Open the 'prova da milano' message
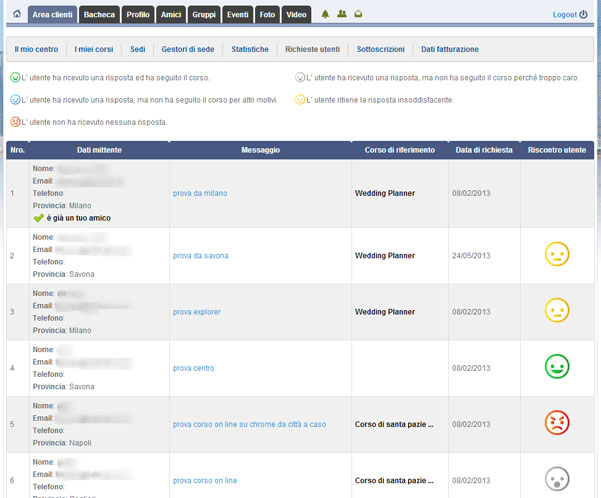 pyautogui.click(x=200, y=192)
